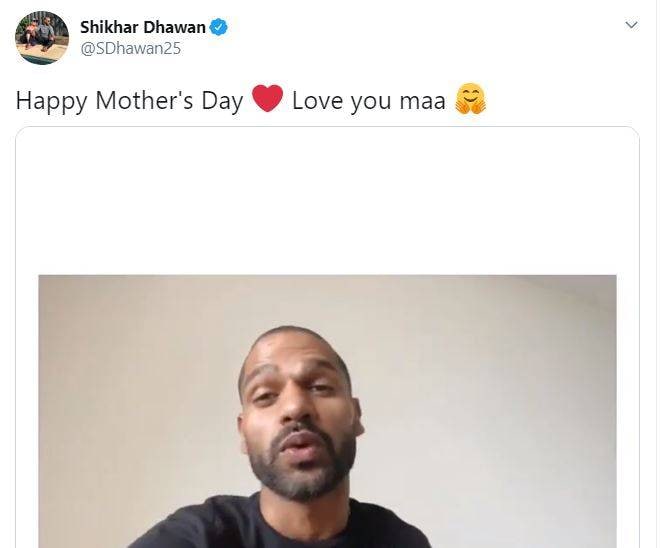This screenshot has width=661, height=548.
Task: Click blank white area above the video
Action: [327, 200]
